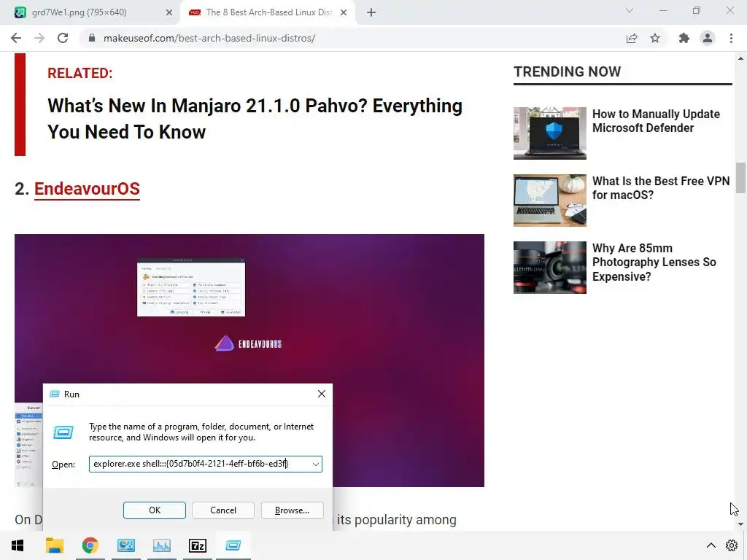Open 7-Zip from the taskbar

pyautogui.click(x=197, y=545)
